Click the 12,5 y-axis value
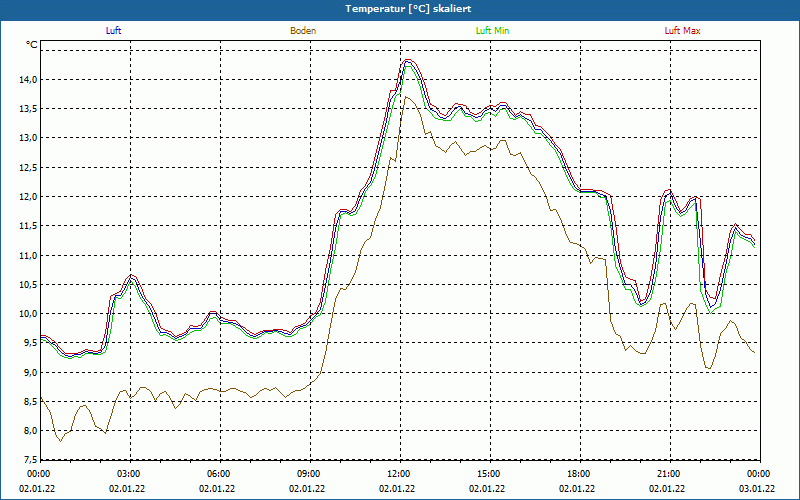The height and width of the screenshot is (500, 800). [x=28, y=167]
